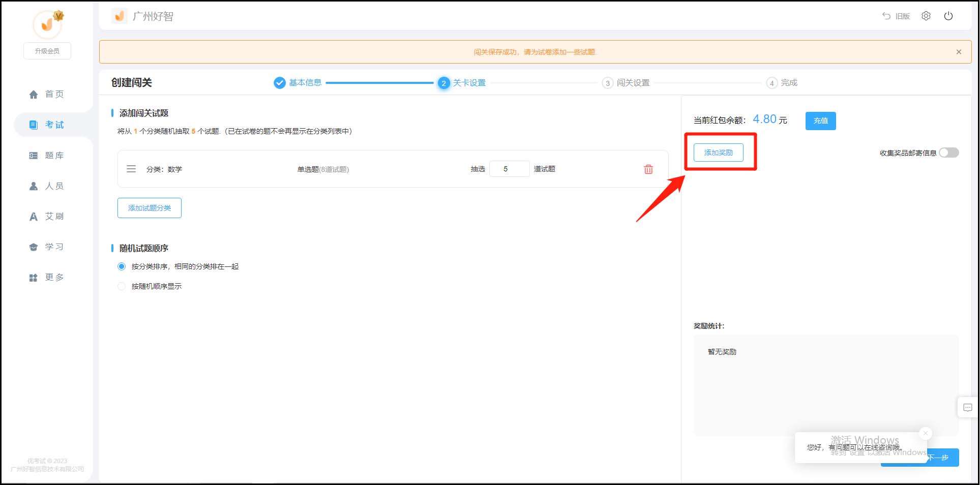980x485 pixels.
Task: Expand 更多 sidebar menu
Action: (47, 278)
